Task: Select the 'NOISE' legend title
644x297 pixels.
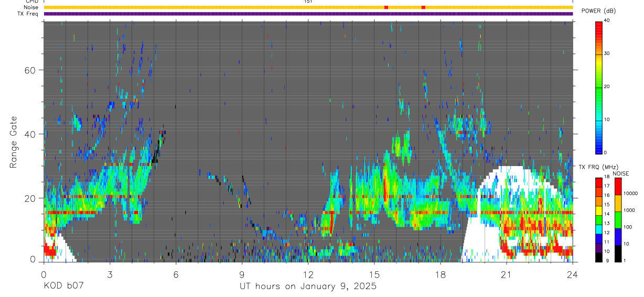Action: (620, 173)
